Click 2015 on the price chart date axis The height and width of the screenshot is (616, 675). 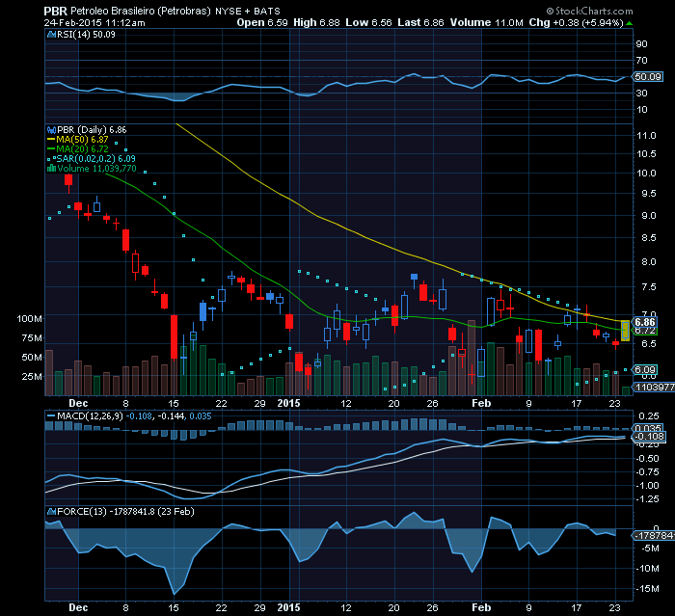[x=288, y=403]
